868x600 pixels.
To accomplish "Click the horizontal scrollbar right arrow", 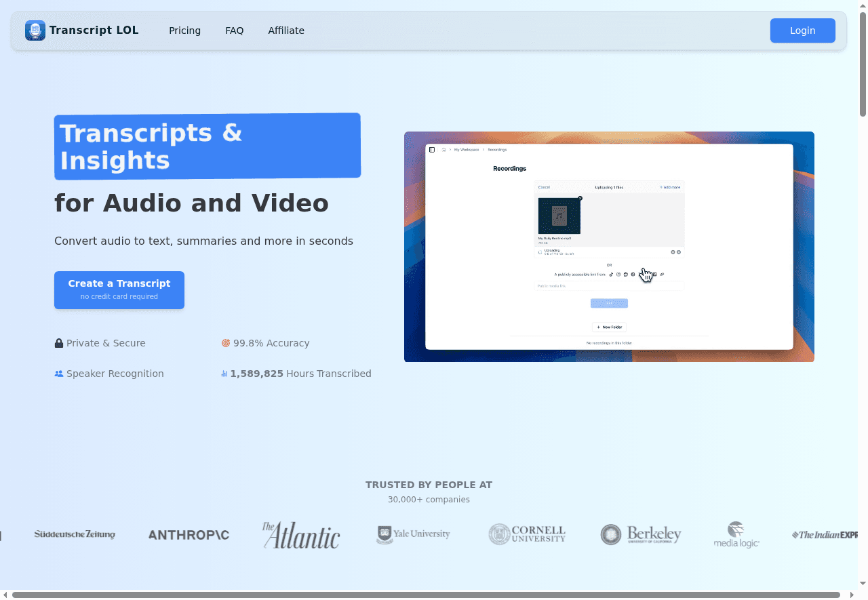I will pos(852,595).
